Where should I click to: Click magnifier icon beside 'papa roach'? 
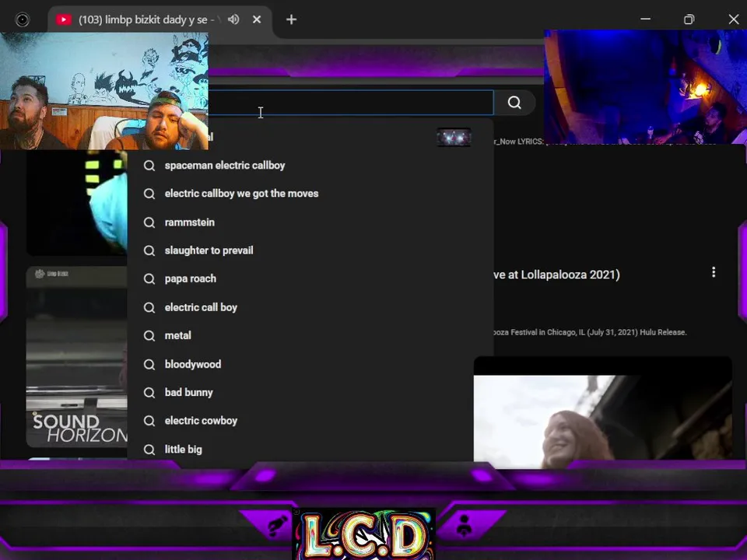point(149,279)
